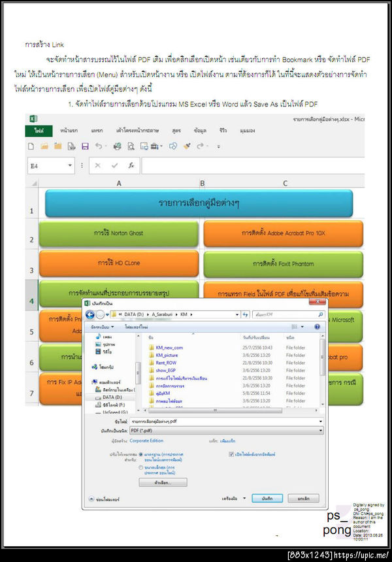Viewport: 392px width, 562px height.
Task: Open the จัดระเบียบ Organize dropdown
Action: 102,327
